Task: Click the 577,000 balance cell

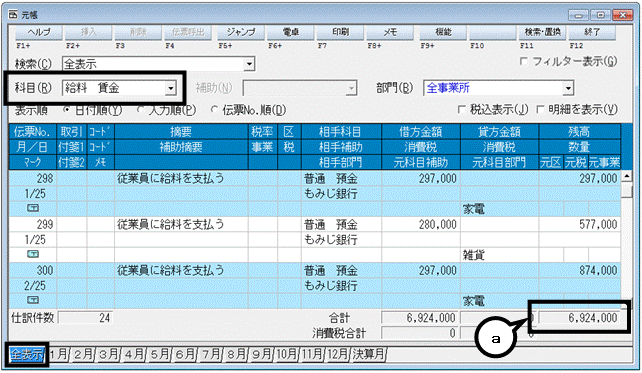Action: 579,224
